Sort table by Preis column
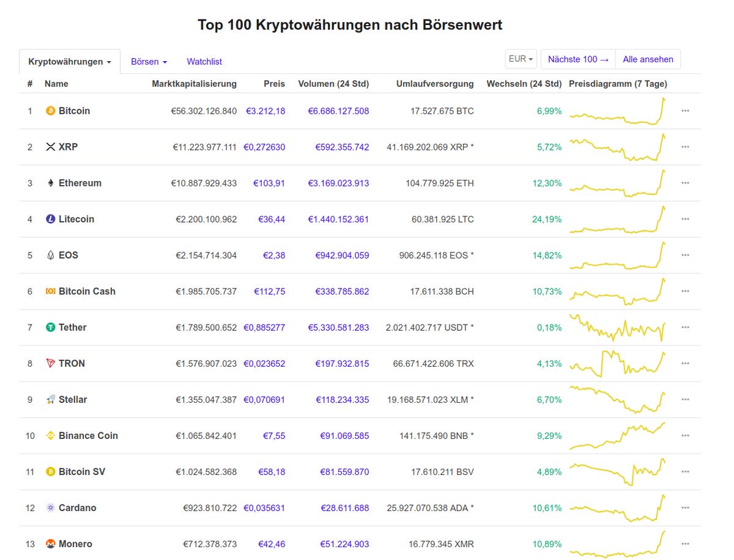734x560 pixels. point(274,84)
